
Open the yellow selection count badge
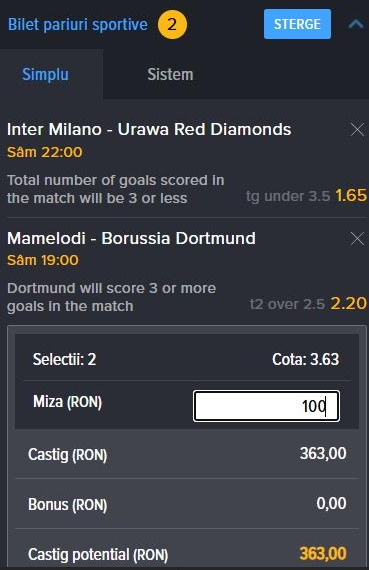(172, 24)
